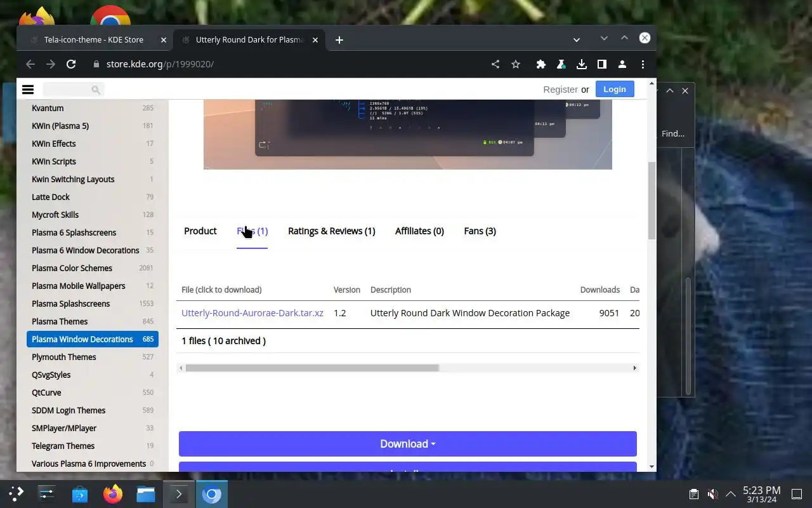Open clipboard tray icon
The height and width of the screenshot is (508, 812).
[x=694, y=494]
